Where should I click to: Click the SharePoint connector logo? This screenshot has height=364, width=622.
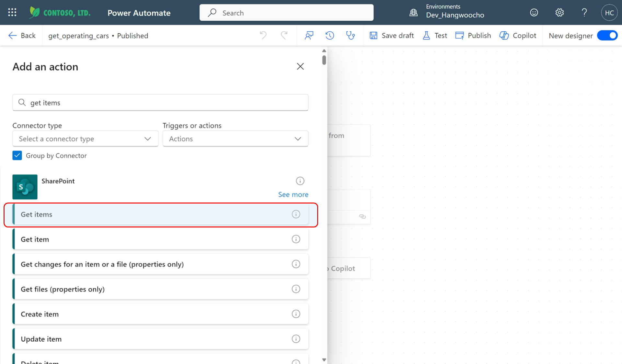[25, 187]
